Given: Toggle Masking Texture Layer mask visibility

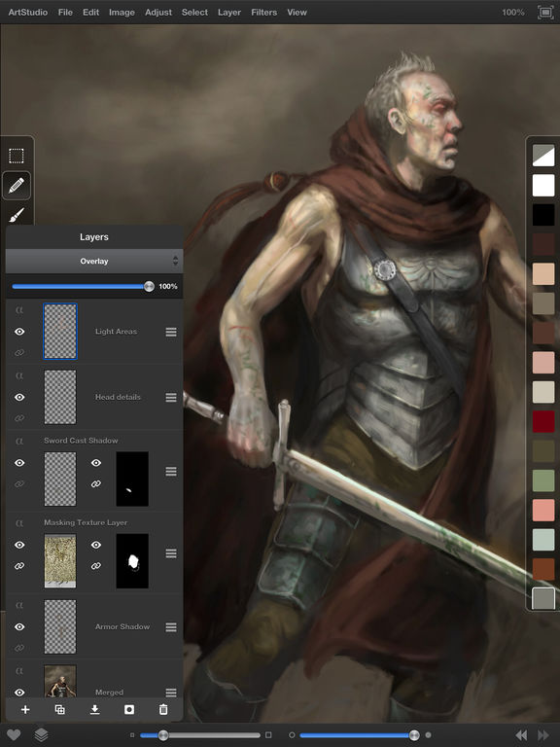Looking at the screenshot, I should click(x=96, y=545).
